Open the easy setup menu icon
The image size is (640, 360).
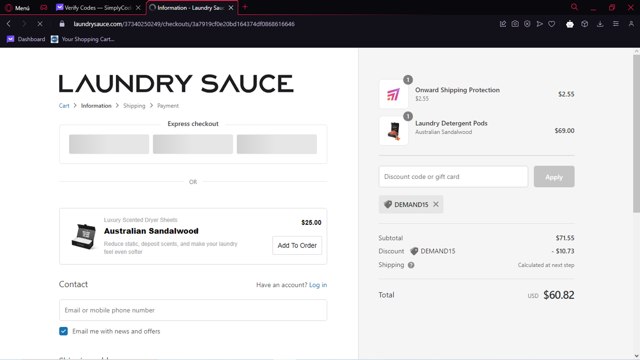[x=616, y=24]
